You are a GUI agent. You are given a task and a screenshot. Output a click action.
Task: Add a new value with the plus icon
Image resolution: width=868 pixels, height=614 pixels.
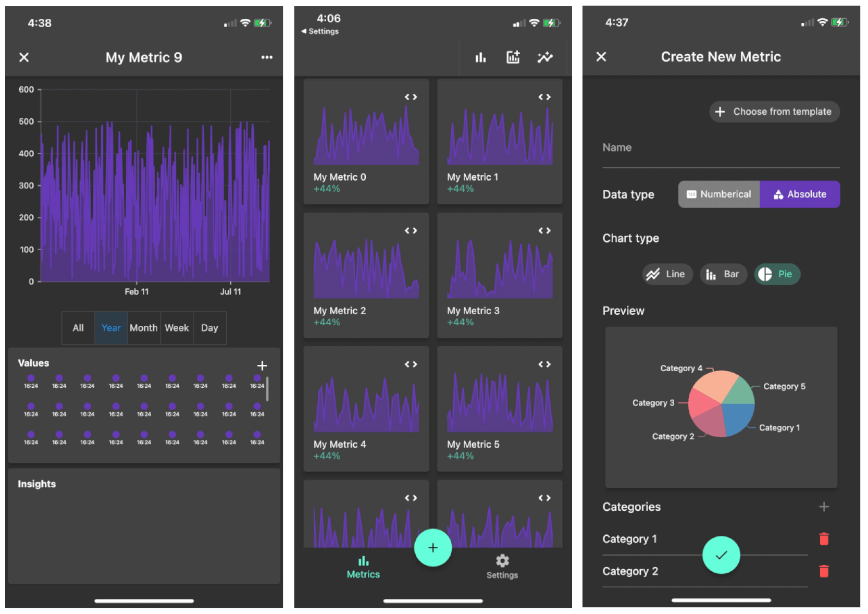coord(262,365)
